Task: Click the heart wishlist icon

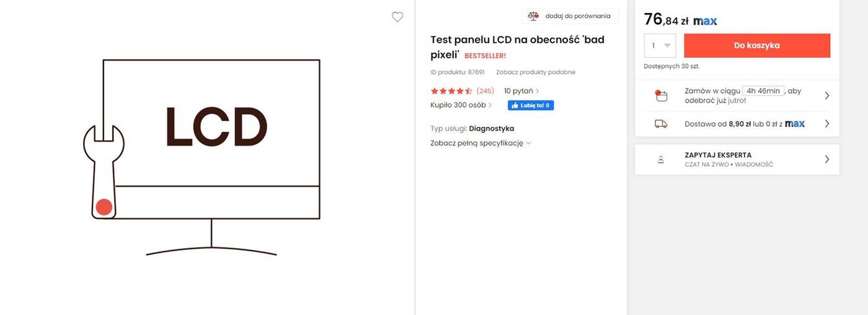Action: [x=397, y=17]
